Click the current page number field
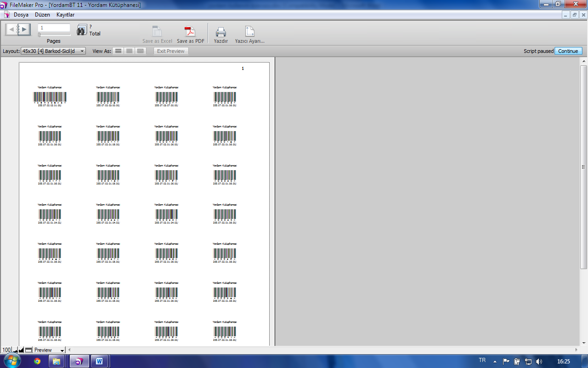The width and height of the screenshot is (588, 368). (x=54, y=28)
